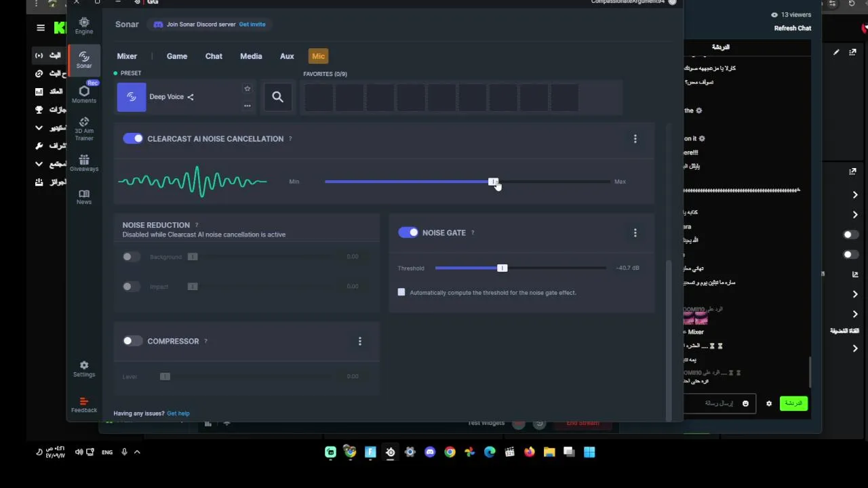Switch to the Aux tab
This screenshot has width=868, height=488.
[287, 56]
